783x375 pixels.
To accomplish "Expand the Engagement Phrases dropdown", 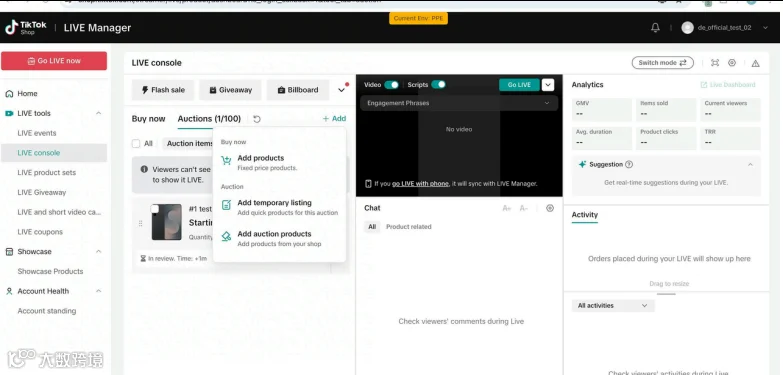I will [459, 103].
